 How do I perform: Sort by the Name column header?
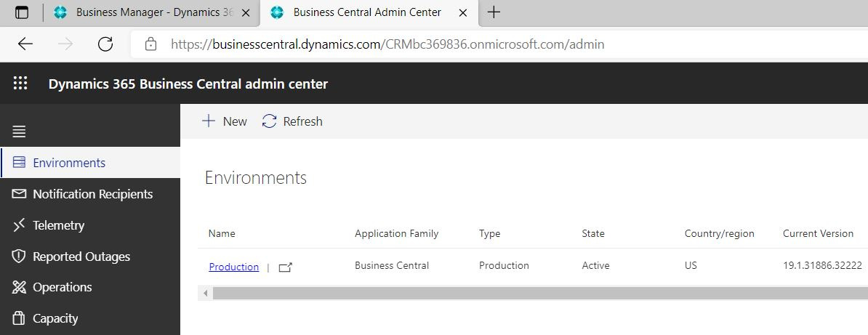(x=222, y=234)
